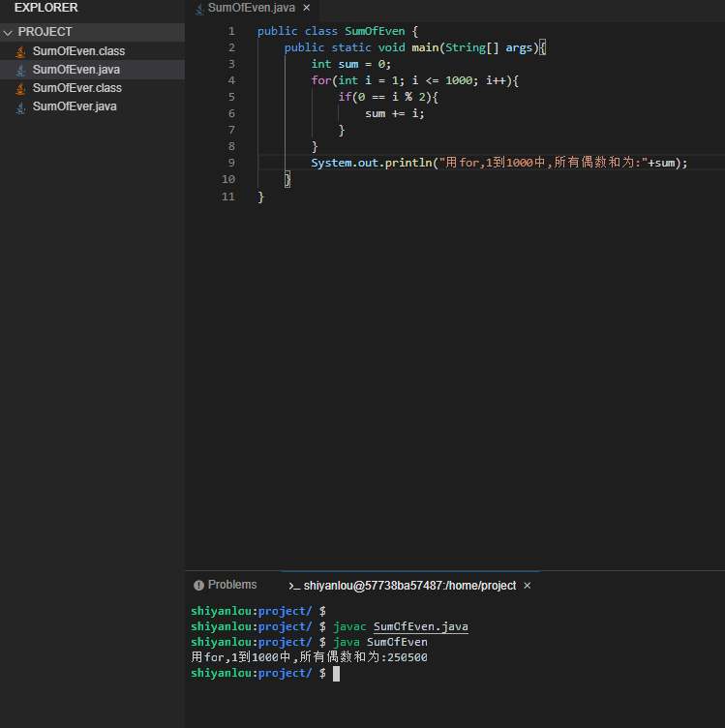
Task: Close the shiyanlou terminal tab
Action: tap(528, 586)
